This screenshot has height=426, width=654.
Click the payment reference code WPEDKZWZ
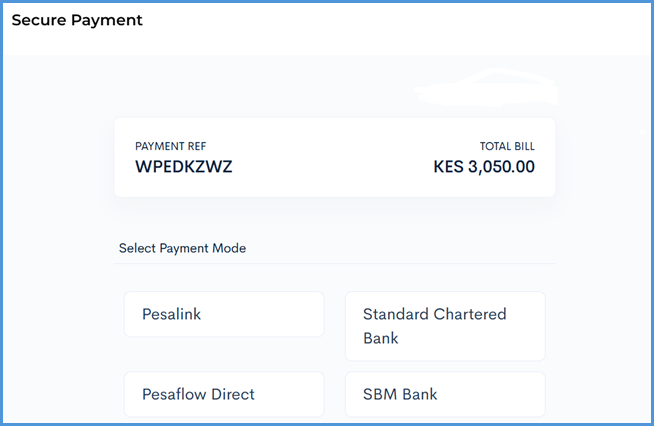click(x=183, y=166)
